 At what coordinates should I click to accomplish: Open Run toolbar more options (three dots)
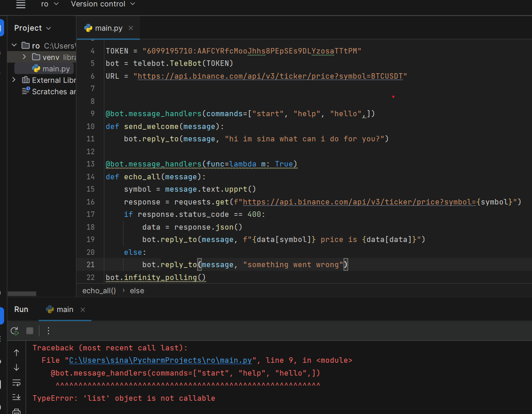coord(48,331)
